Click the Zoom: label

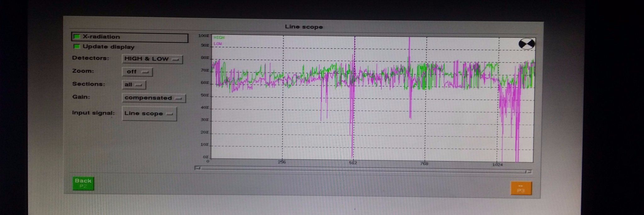[83, 71]
